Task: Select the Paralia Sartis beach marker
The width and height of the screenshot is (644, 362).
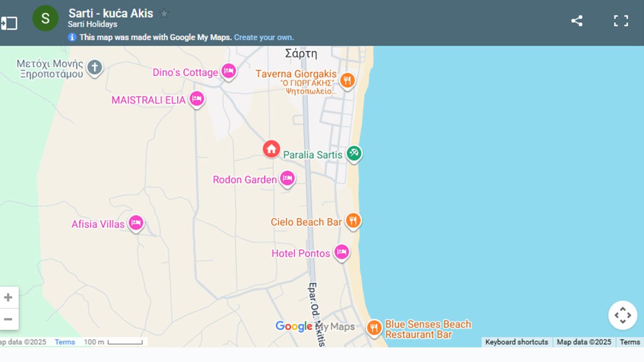Action: click(x=354, y=153)
